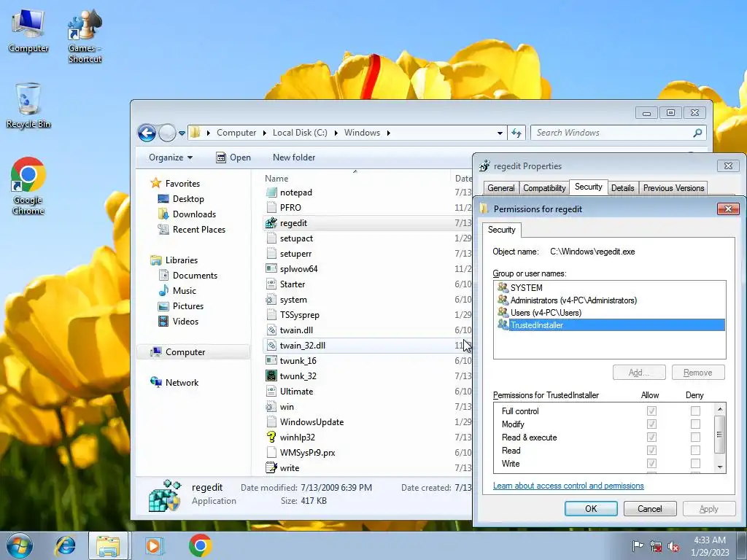747x560 pixels.
Task: Toggle Deny checkbox for Full control
Action: (x=695, y=411)
